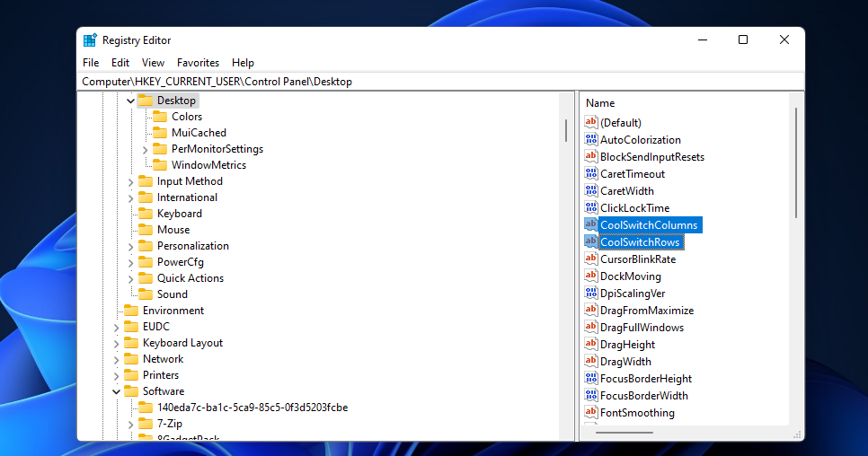Click the string icon beside DragFromMaximize
The height and width of the screenshot is (456, 868).
point(590,310)
